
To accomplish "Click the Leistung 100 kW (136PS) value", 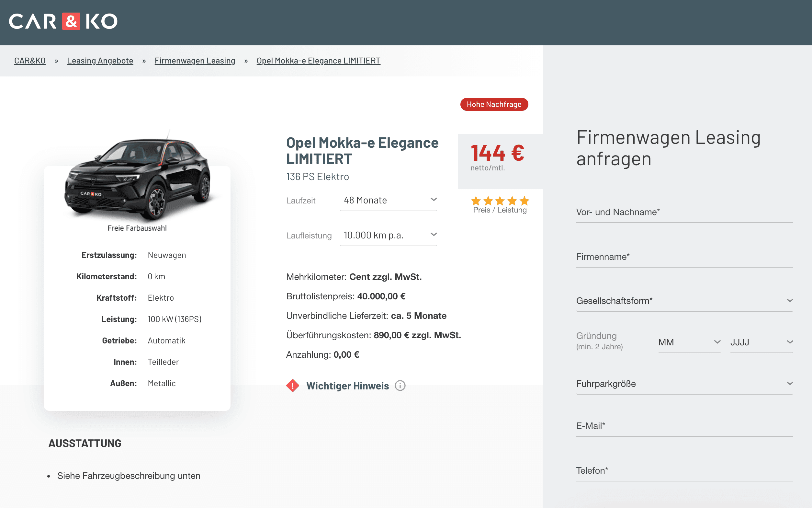I will (175, 319).
